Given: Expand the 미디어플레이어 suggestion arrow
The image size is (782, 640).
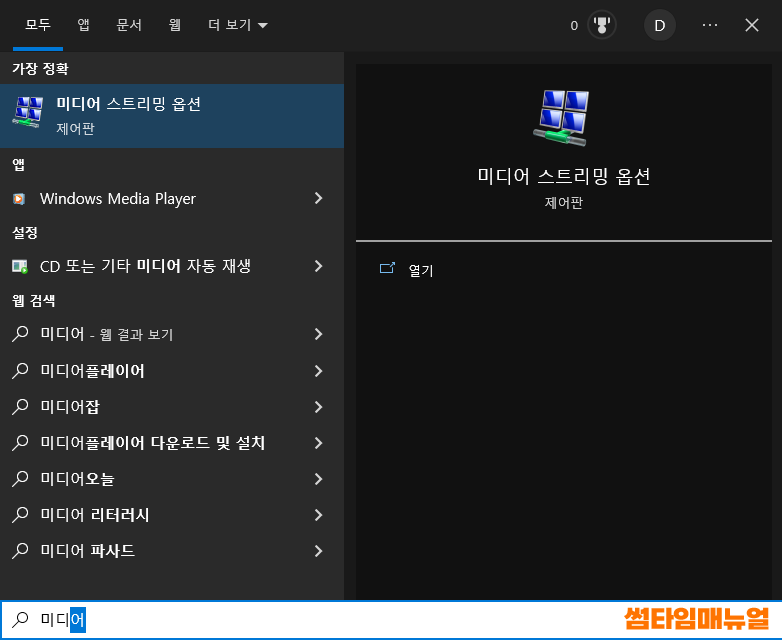Looking at the screenshot, I should tap(318, 371).
